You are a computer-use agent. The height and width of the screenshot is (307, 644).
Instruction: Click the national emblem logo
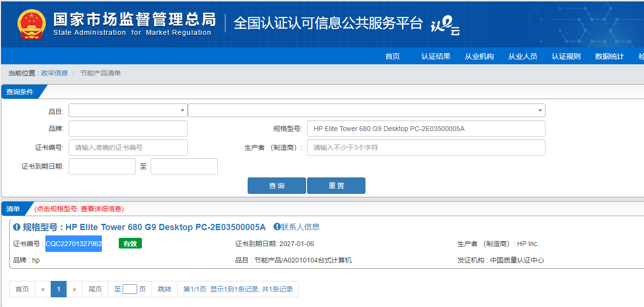[x=32, y=24]
